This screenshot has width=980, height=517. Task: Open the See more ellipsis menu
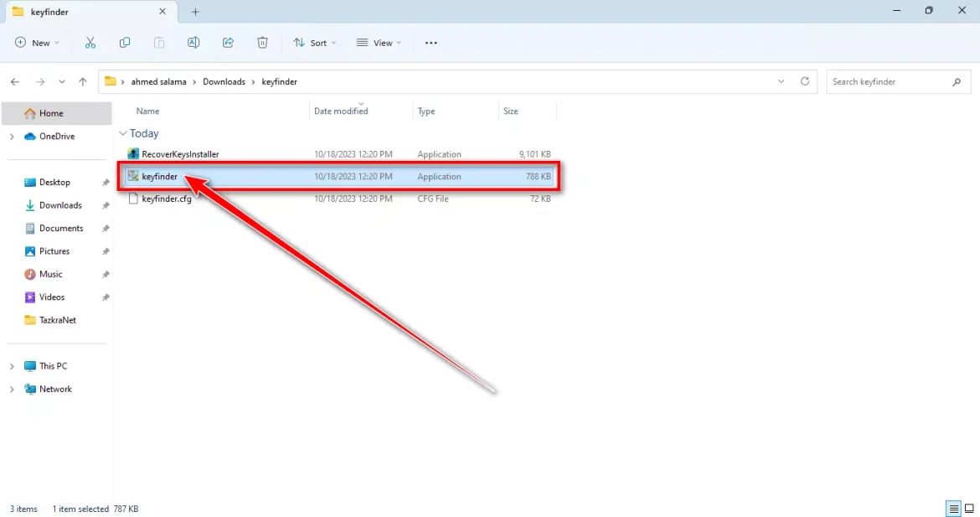click(431, 43)
